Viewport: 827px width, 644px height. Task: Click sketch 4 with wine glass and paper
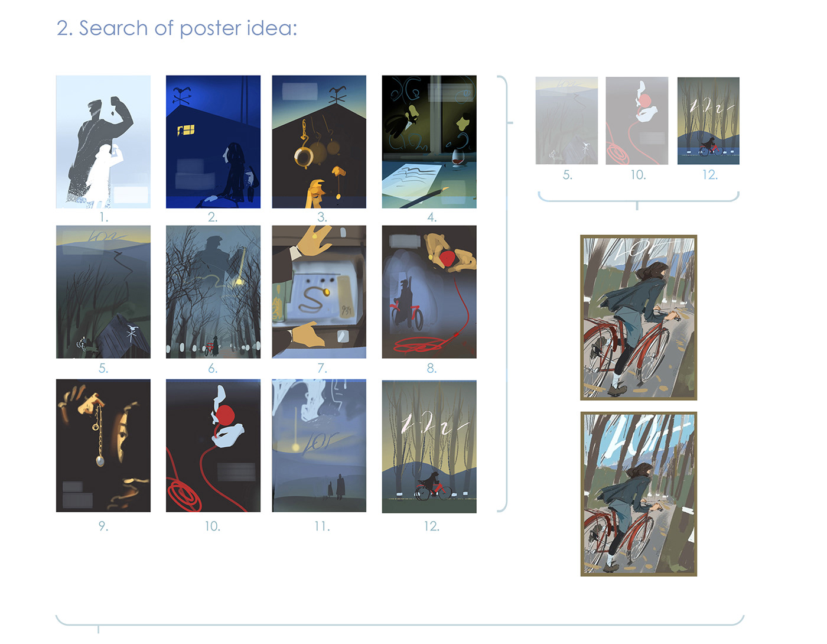tap(429, 142)
